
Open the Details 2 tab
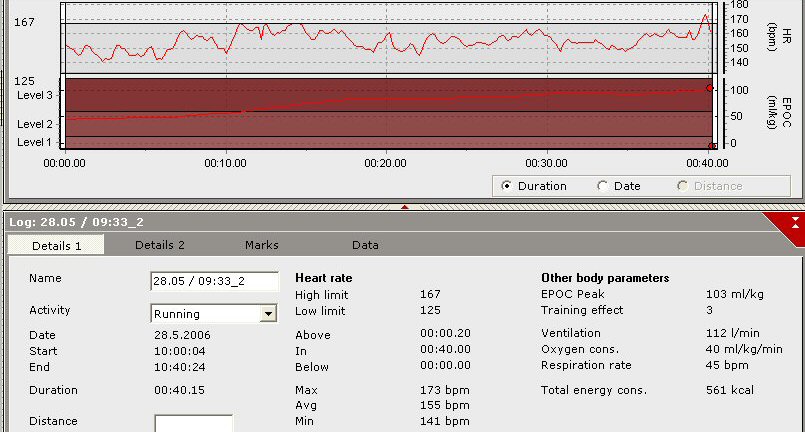click(x=160, y=245)
